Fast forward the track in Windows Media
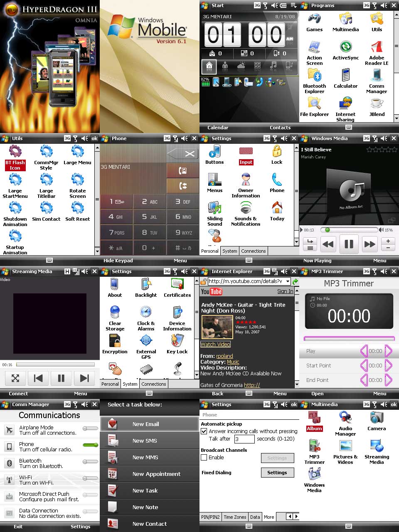 369,244
